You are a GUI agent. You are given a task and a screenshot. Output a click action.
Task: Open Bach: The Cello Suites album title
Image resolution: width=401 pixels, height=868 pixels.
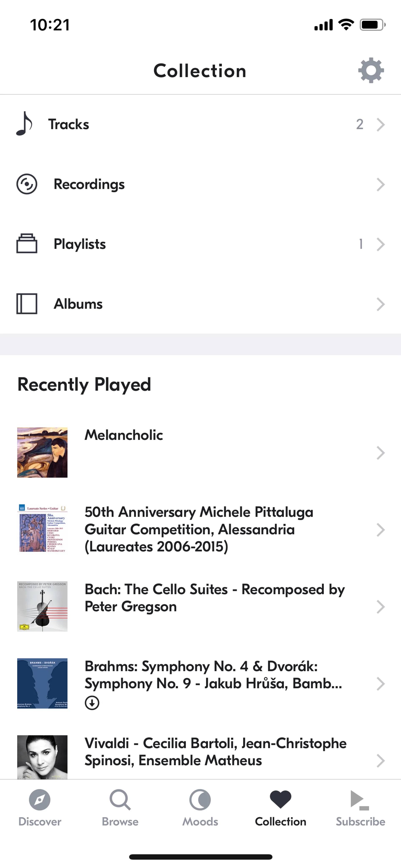[214, 598]
